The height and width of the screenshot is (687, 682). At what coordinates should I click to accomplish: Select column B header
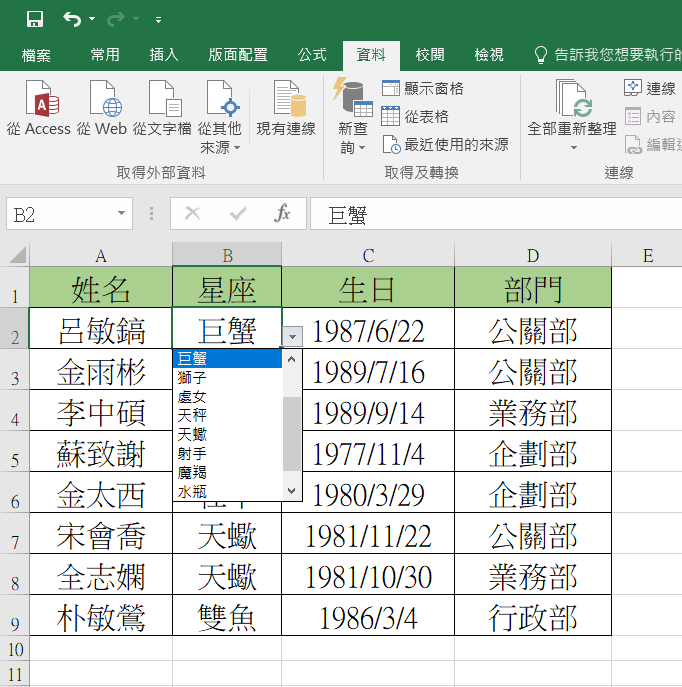point(227,255)
